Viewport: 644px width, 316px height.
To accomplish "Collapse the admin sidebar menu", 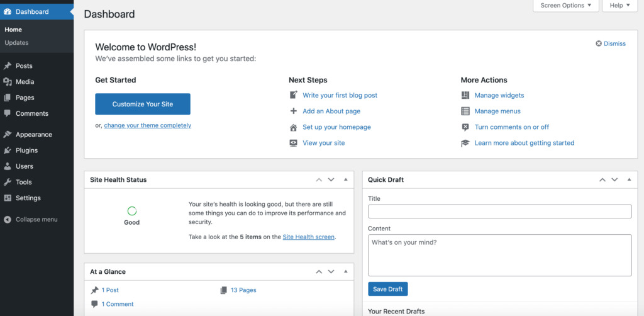I will [x=31, y=220].
